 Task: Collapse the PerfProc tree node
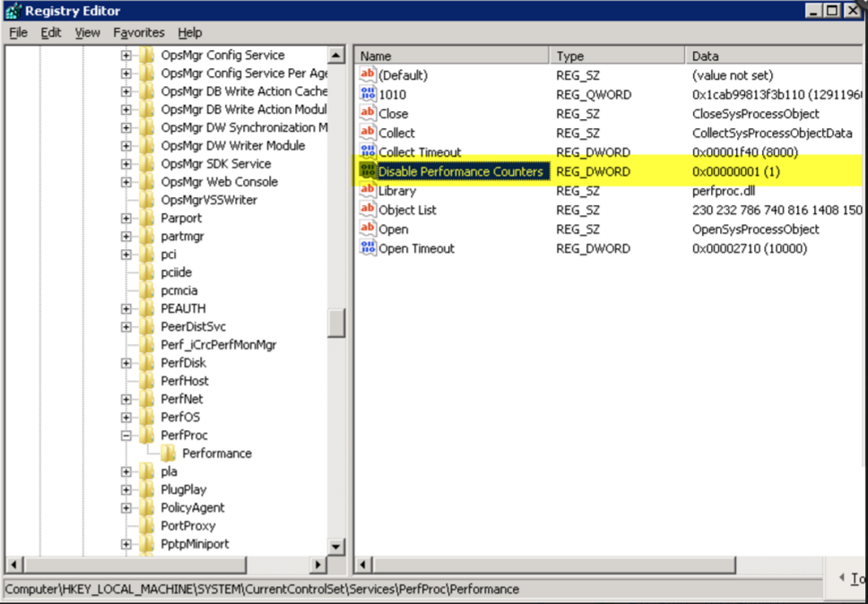pos(126,436)
